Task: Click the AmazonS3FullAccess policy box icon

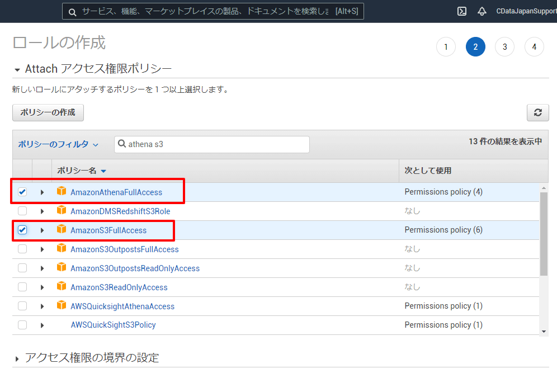Action: (x=62, y=229)
